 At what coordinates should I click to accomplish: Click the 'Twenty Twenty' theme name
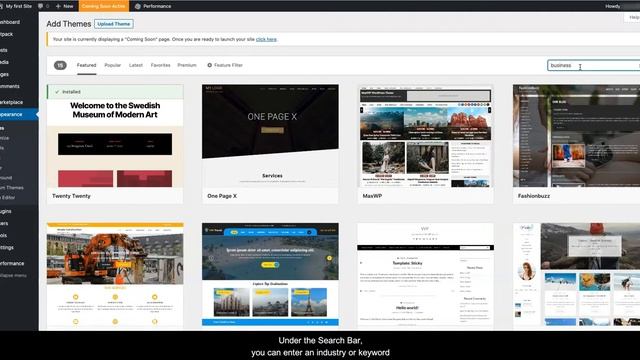point(71,196)
